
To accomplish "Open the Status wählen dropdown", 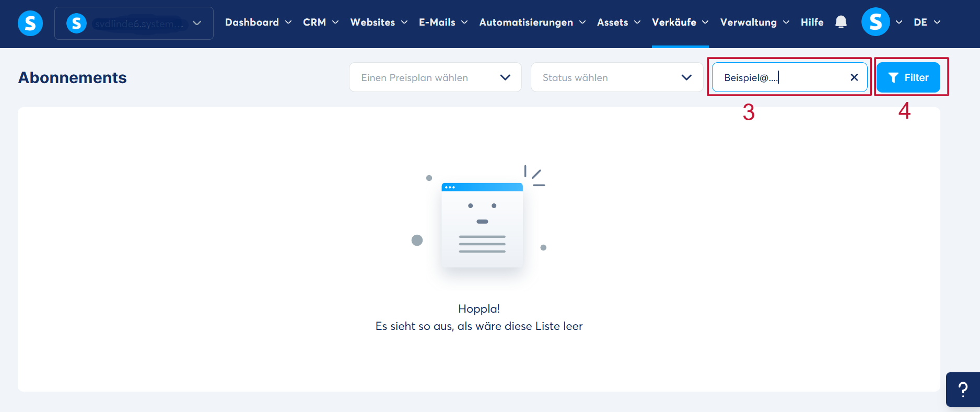I will click(x=617, y=77).
